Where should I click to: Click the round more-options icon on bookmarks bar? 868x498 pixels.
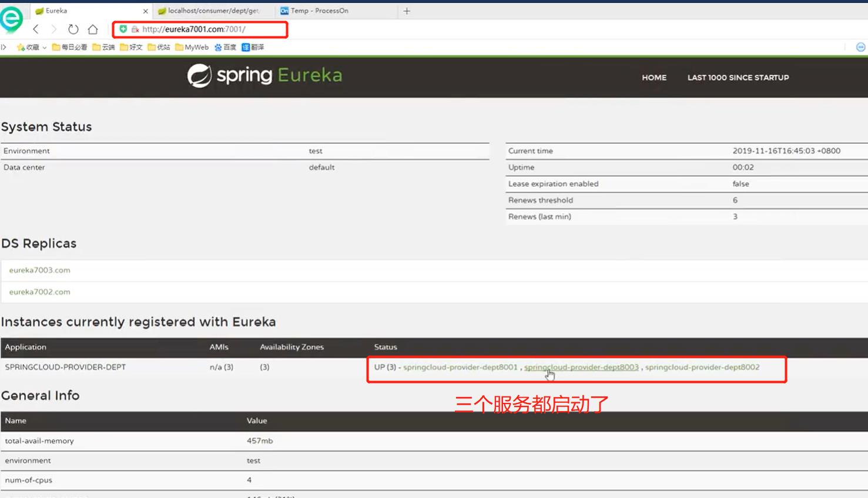(861, 47)
